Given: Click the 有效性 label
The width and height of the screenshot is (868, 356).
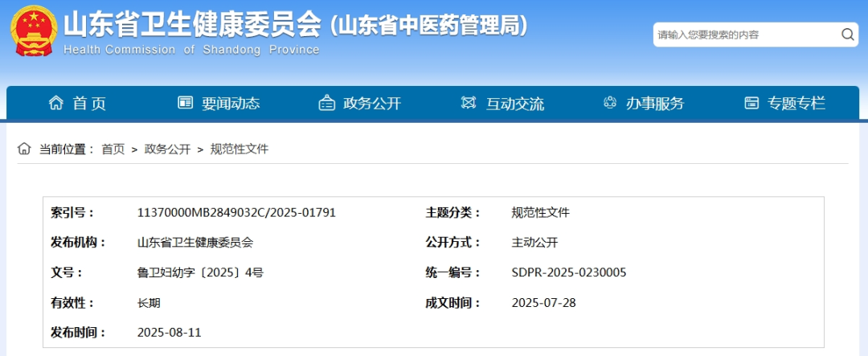Looking at the screenshot, I should (x=72, y=303).
